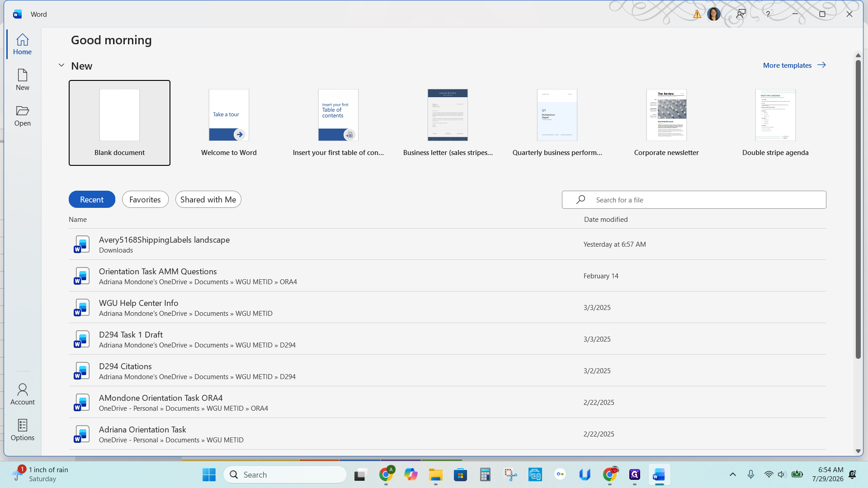Switch to the Favorites tab
The width and height of the screenshot is (868, 488).
(x=145, y=199)
